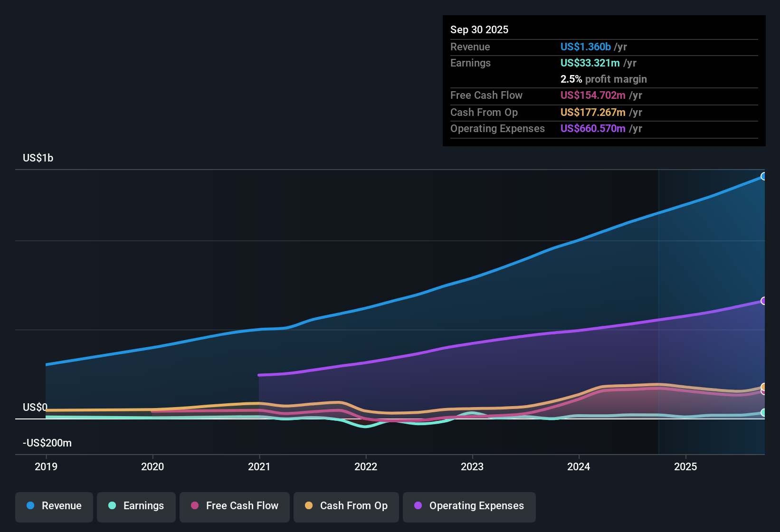Viewport: 780px width, 532px height.
Task: Toggle the Revenue series visibility
Action: tap(54, 506)
